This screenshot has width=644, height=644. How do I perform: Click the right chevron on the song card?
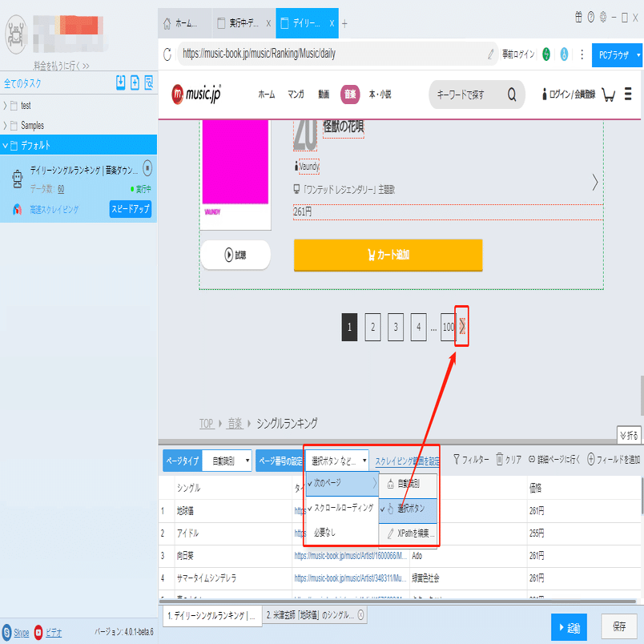594,183
